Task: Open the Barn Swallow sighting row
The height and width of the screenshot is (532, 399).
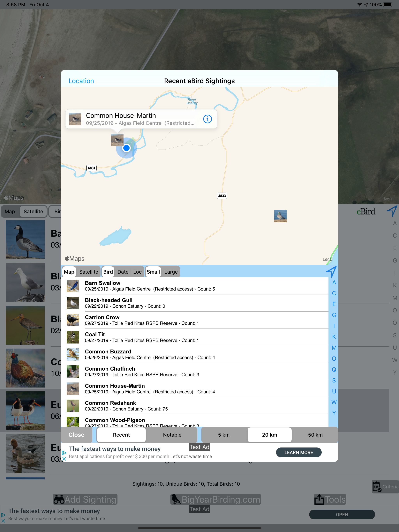Action: click(x=195, y=286)
